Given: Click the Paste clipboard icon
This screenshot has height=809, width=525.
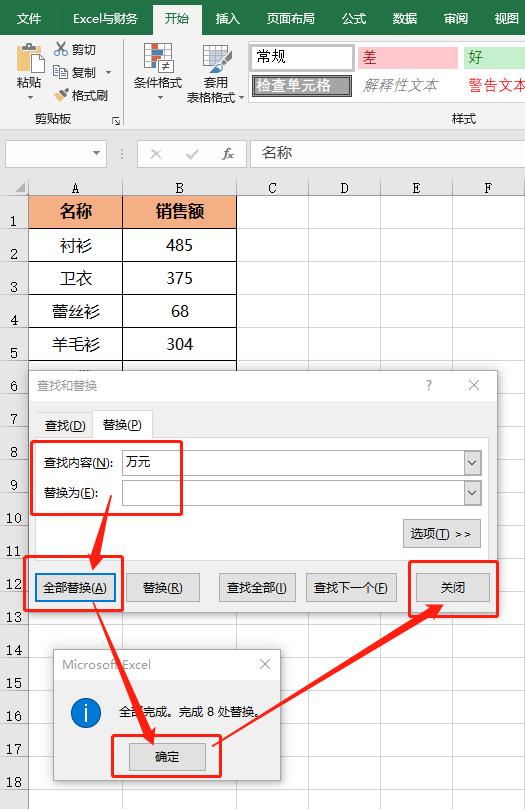Looking at the screenshot, I should (30, 58).
